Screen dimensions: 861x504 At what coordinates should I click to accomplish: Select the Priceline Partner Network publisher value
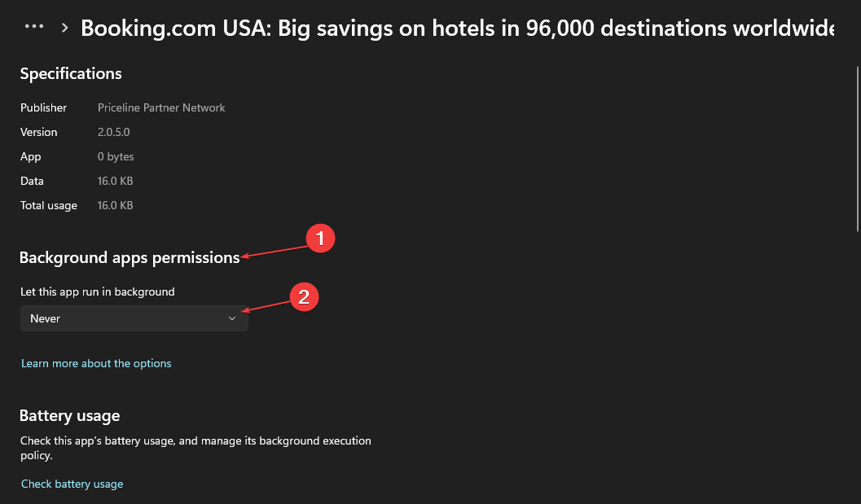pos(161,107)
